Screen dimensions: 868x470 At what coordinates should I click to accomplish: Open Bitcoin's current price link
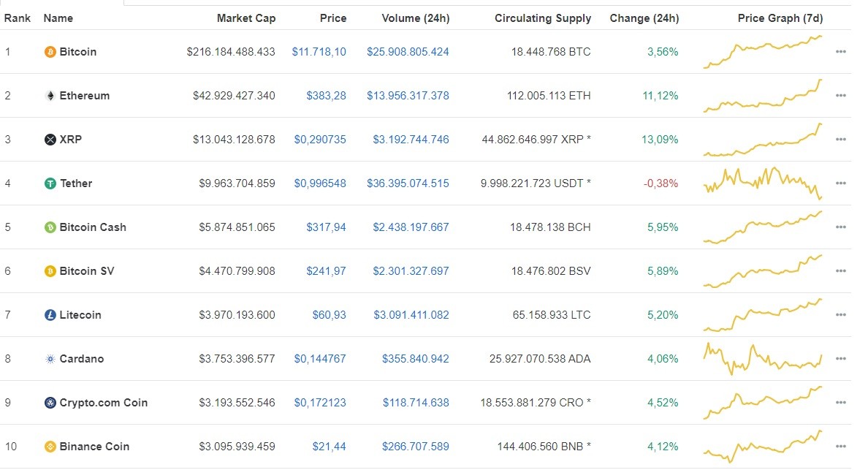click(319, 52)
